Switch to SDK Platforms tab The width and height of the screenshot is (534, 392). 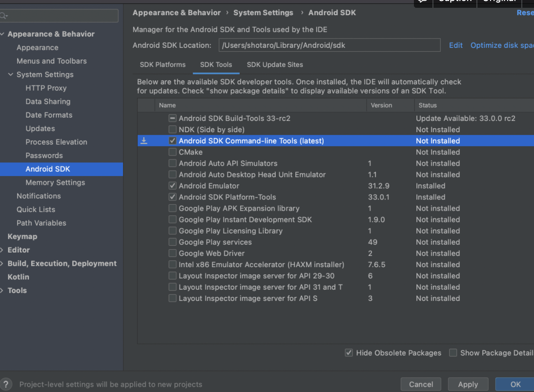[x=163, y=64]
